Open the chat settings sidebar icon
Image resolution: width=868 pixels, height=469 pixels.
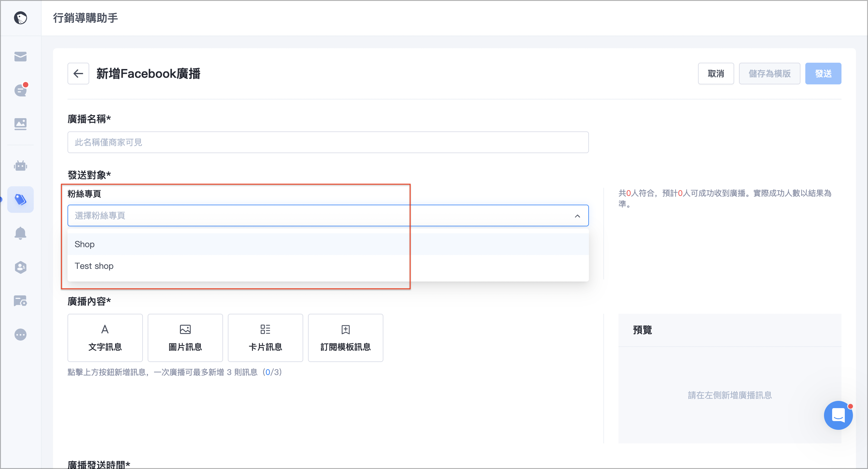tap(20, 301)
